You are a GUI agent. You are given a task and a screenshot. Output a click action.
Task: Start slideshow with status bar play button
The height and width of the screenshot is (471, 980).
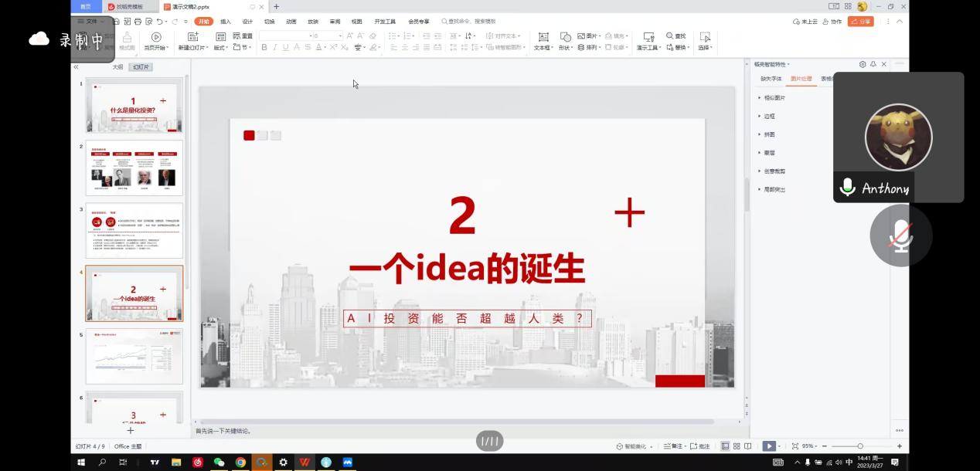pos(768,446)
